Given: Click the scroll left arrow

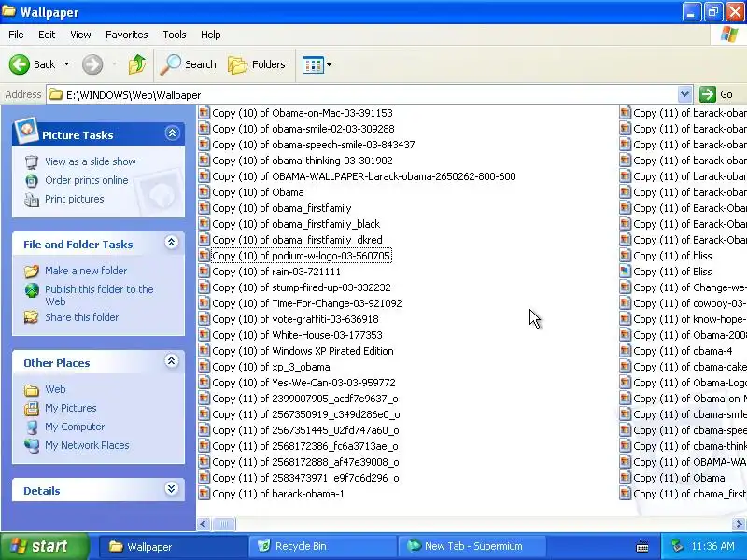Looking at the screenshot, I should (204, 525).
